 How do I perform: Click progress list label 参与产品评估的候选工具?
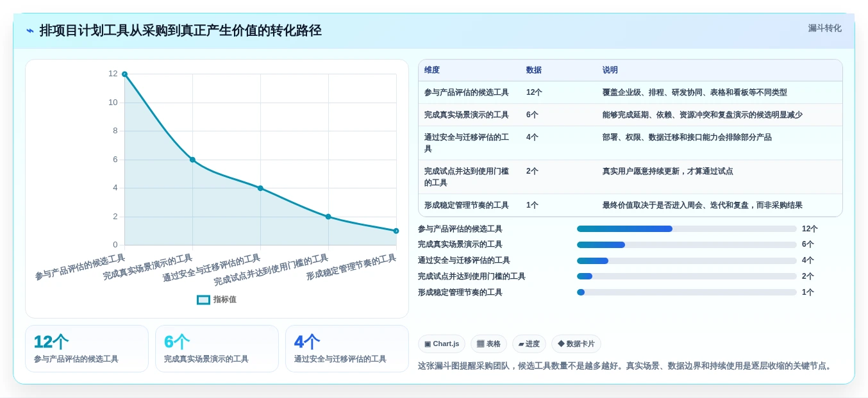coord(460,229)
